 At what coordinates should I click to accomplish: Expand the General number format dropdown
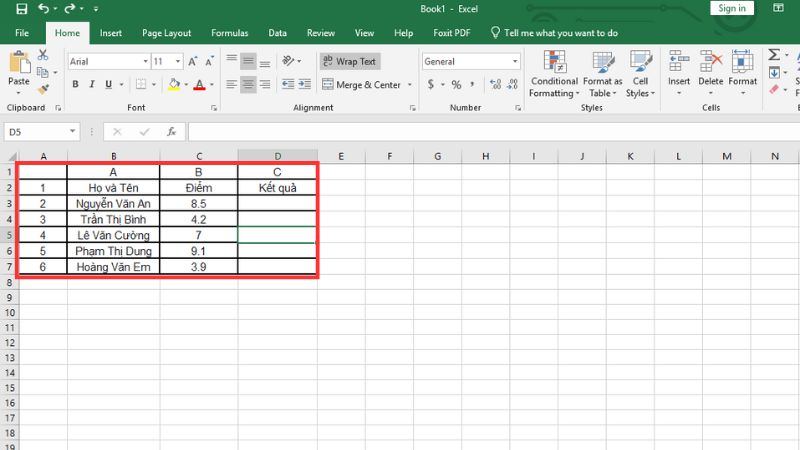point(513,61)
